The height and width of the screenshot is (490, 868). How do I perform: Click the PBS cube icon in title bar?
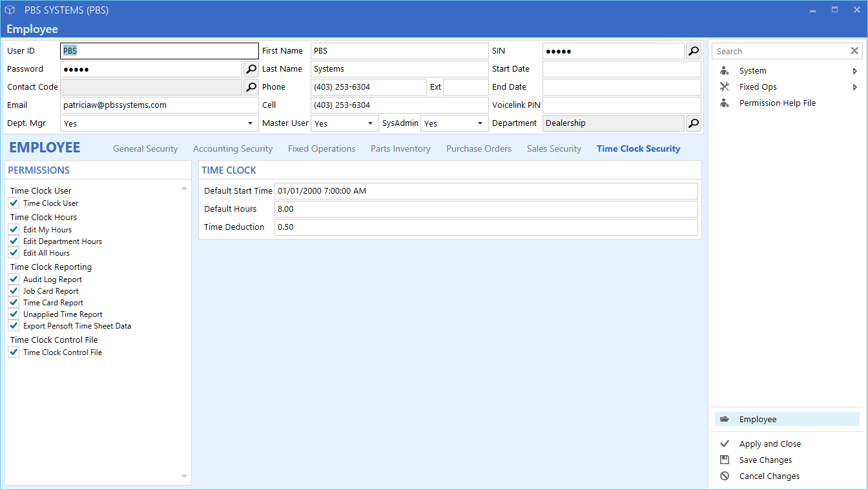pos(10,10)
